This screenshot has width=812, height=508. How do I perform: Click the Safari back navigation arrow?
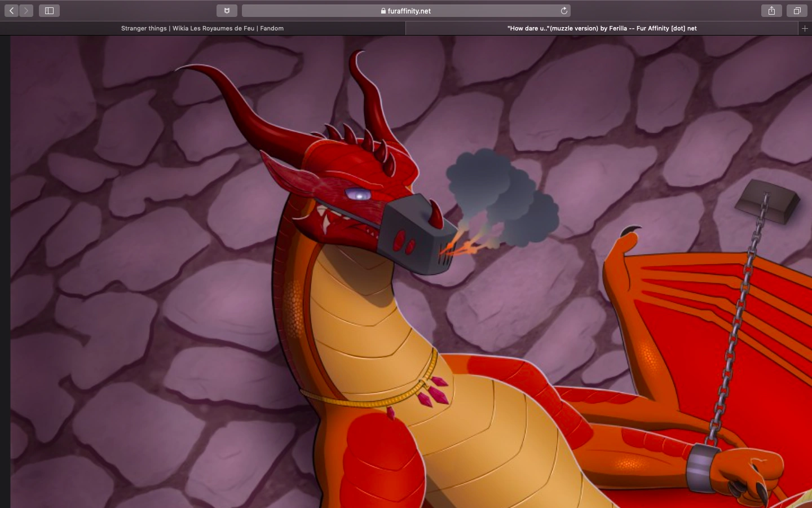pos(11,11)
